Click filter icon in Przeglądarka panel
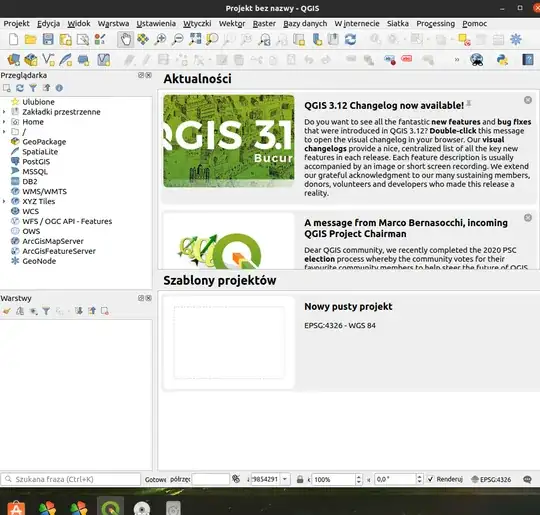 click(x=33, y=88)
